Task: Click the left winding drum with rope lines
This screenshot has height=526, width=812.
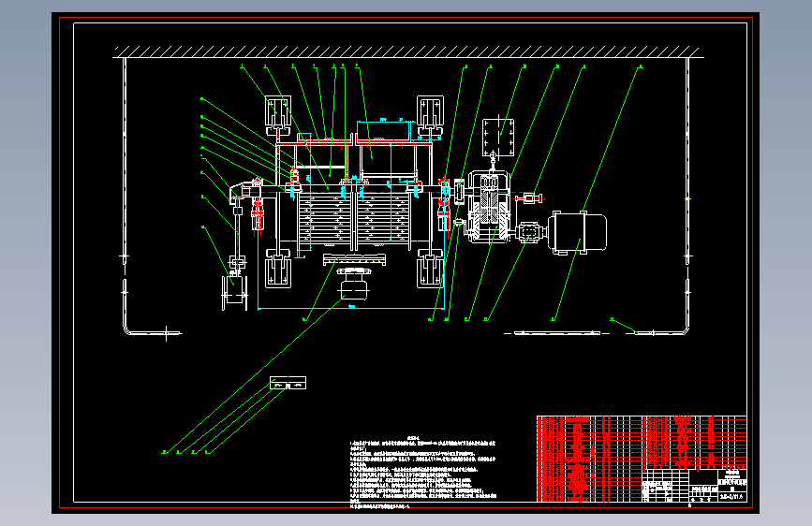Action: tap(325, 216)
